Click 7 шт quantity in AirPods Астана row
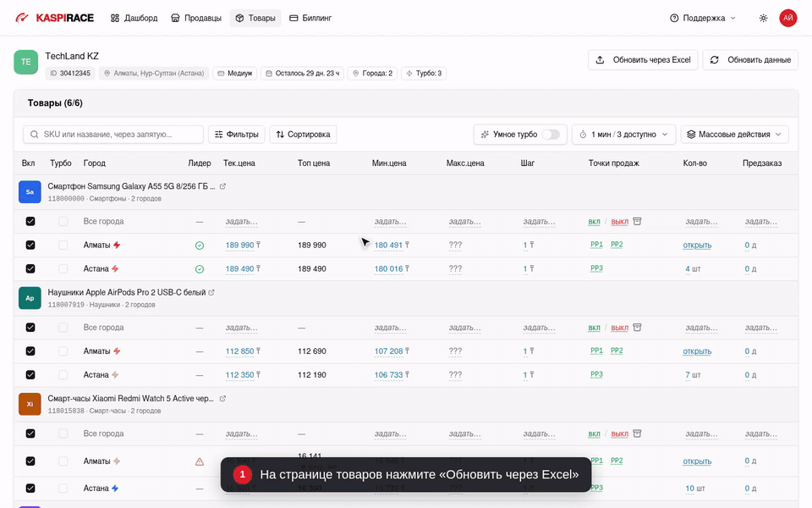The width and height of the screenshot is (812, 508). [x=693, y=375]
